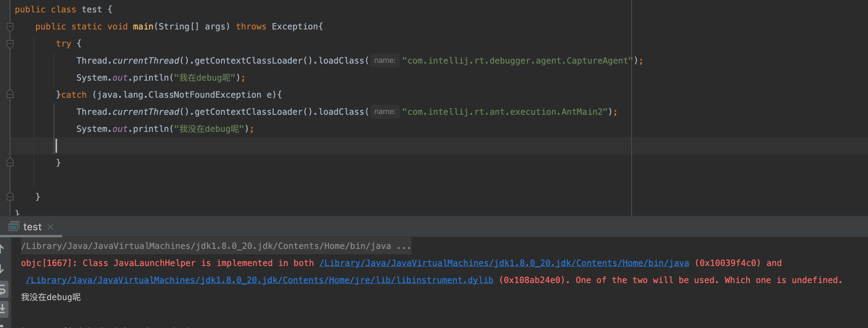Viewport: 868px width, 328px height.
Task: Click the console output 我没在debug呢
Action: click(x=51, y=297)
